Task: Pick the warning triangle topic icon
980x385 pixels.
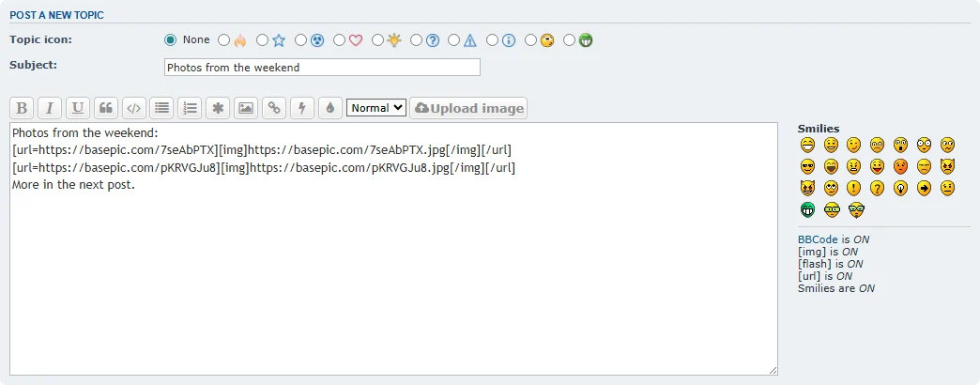Action: (x=453, y=40)
